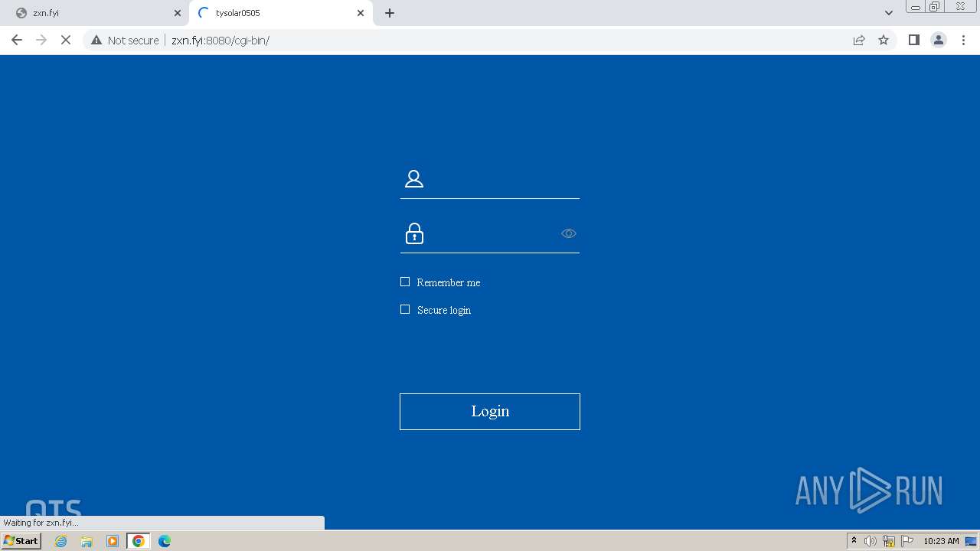The image size is (980, 551).
Task: Open the Windows Start menu
Action: [21, 541]
